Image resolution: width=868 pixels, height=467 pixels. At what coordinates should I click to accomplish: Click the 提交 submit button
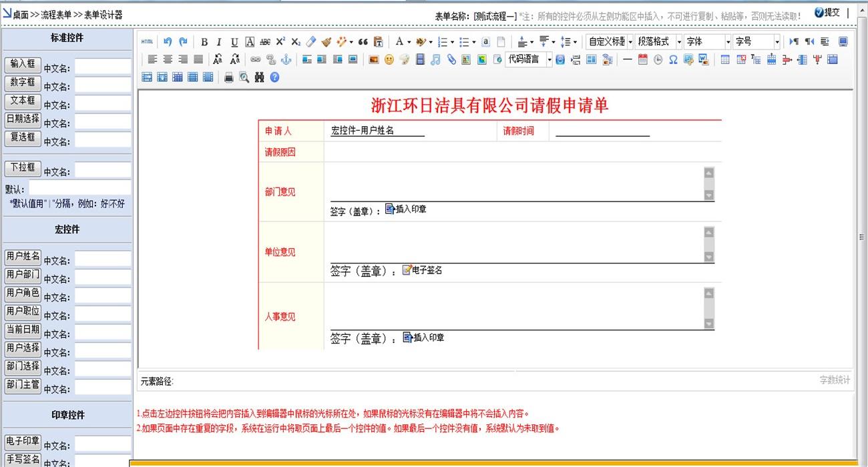[827, 13]
